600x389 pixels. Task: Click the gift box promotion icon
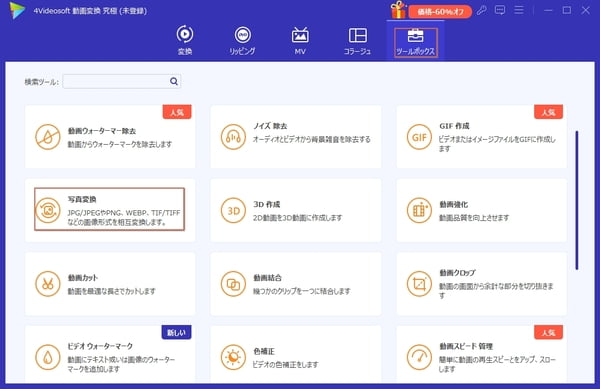(x=398, y=10)
